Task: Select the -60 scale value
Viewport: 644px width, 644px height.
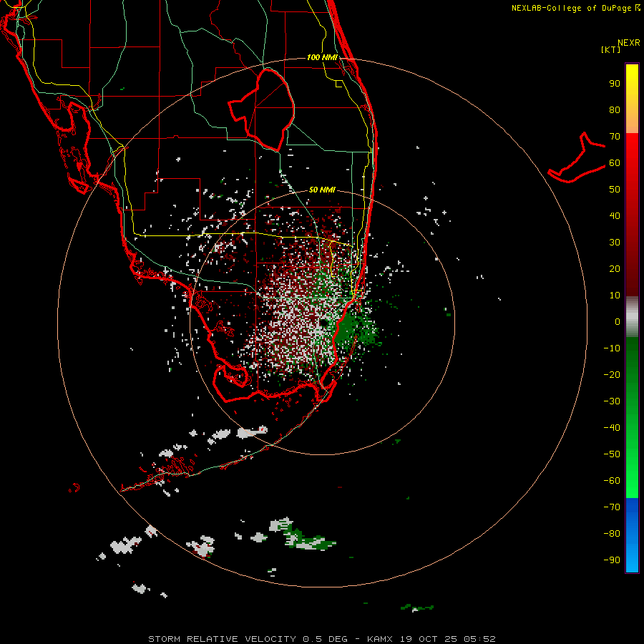Action: (x=612, y=481)
